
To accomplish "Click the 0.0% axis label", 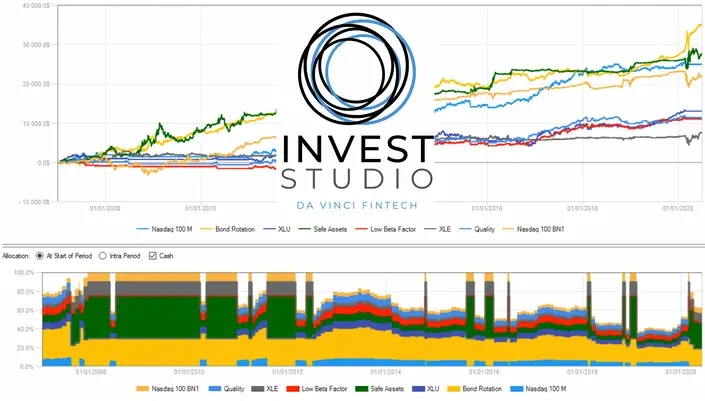I will point(27,367).
